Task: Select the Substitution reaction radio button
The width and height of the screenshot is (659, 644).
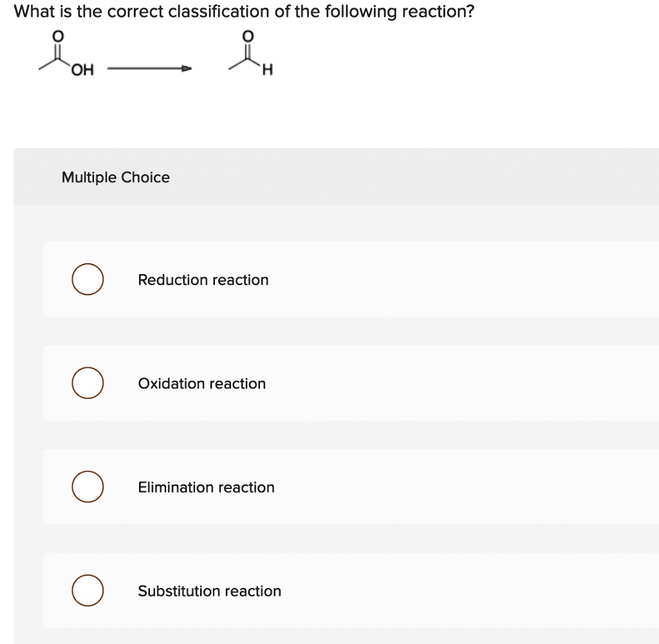Action: coord(88,590)
